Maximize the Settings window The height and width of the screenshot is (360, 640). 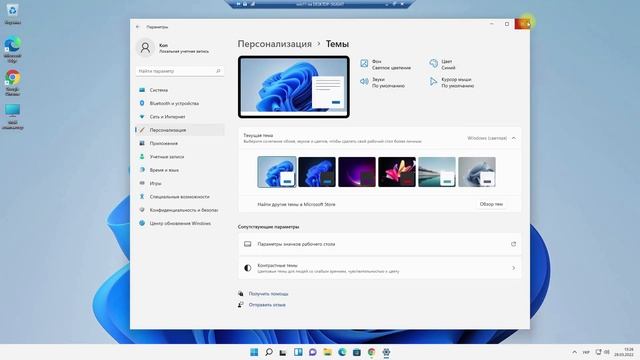(x=507, y=24)
